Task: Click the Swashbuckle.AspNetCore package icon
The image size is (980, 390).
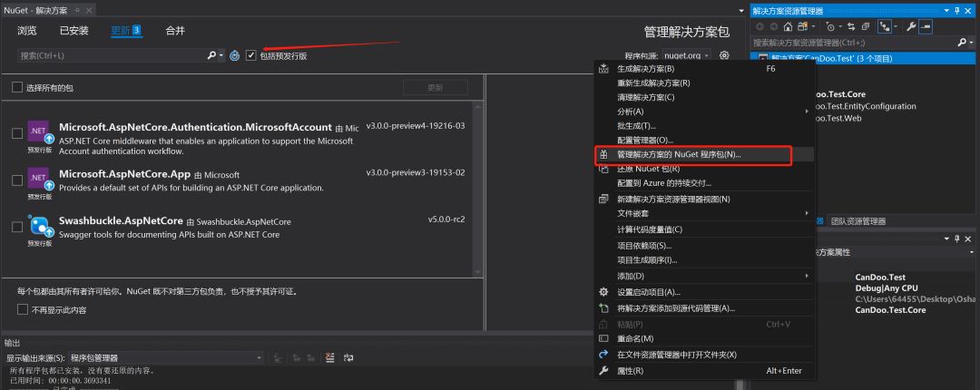Action: 39,226
